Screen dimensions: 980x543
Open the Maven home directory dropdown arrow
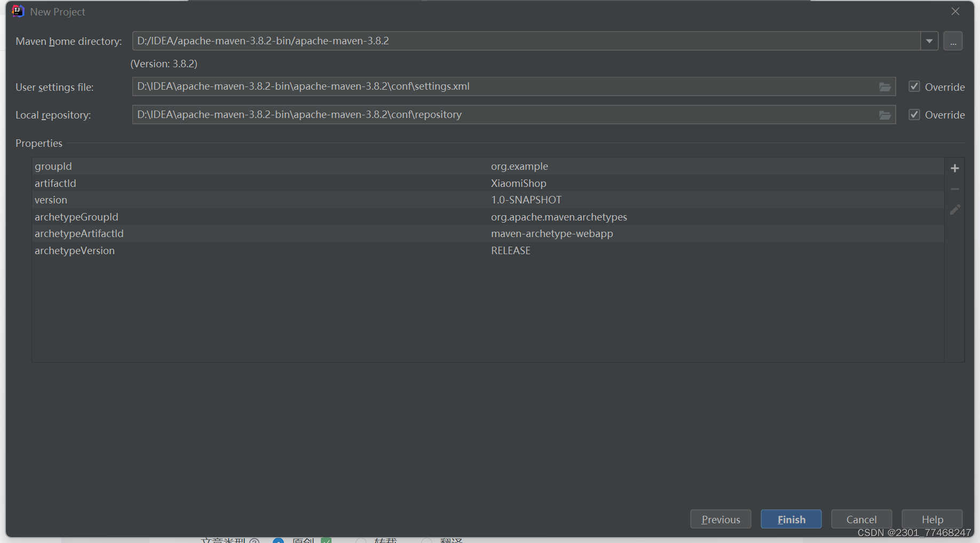(929, 41)
